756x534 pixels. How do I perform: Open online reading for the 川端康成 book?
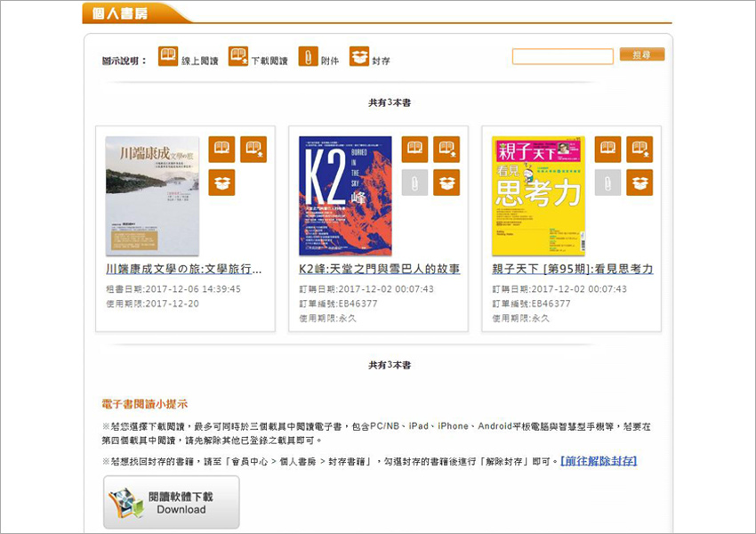click(221, 150)
